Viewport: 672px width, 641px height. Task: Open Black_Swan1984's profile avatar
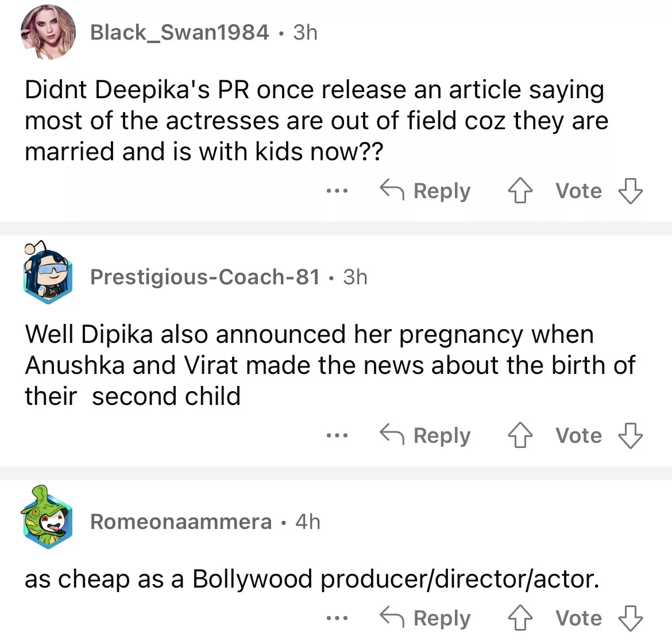tap(48, 33)
